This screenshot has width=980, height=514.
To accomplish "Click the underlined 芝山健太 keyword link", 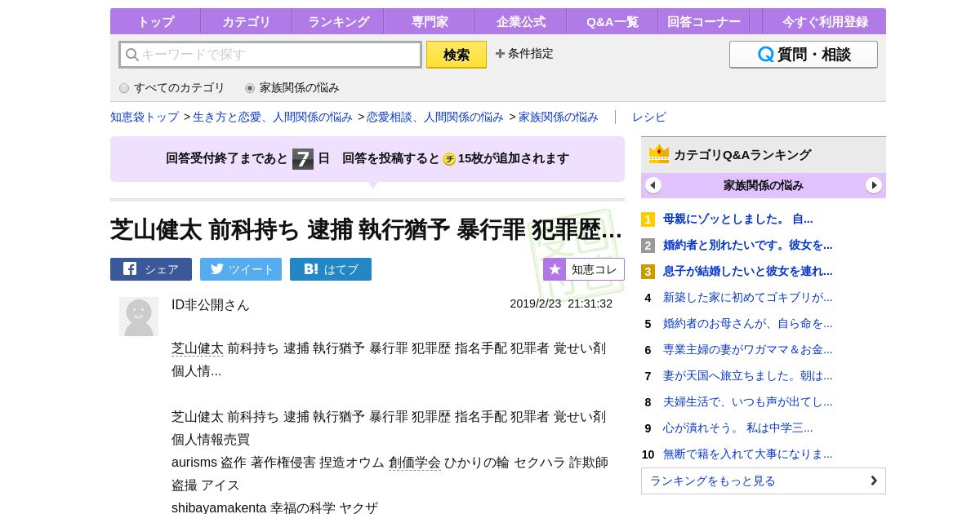I will (x=198, y=348).
